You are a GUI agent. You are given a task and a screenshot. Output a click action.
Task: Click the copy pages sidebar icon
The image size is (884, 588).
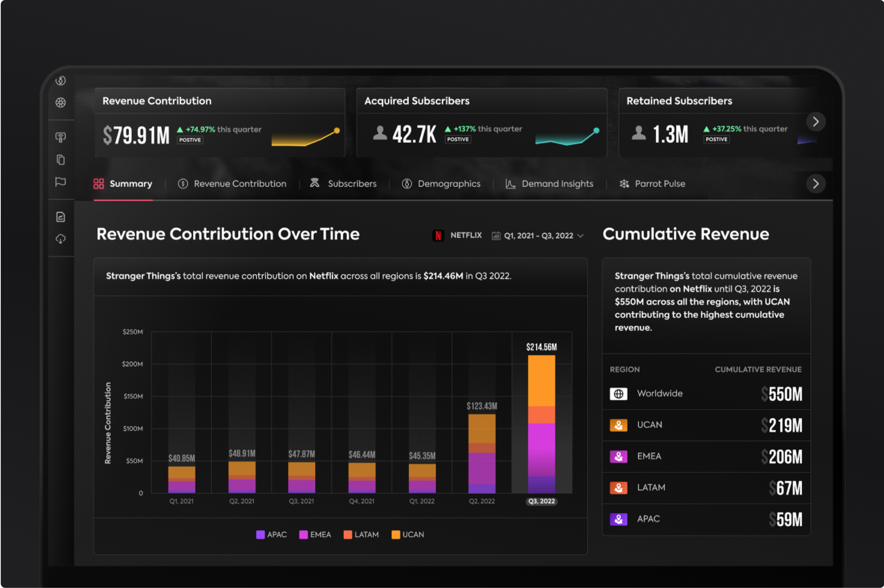click(61, 160)
